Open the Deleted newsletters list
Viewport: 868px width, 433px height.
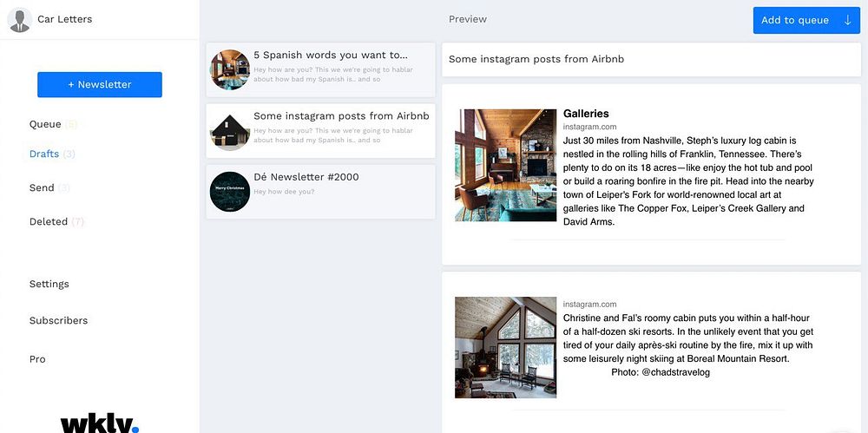[x=49, y=221]
